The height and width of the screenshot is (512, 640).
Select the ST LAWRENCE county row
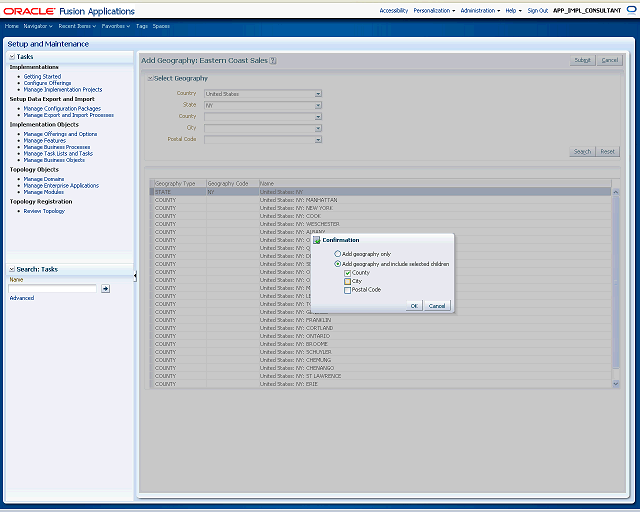pos(380,376)
